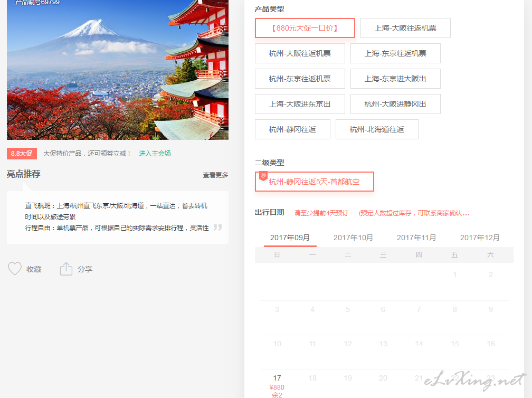Click the 8.8大促 badge

pyautogui.click(x=22, y=154)
